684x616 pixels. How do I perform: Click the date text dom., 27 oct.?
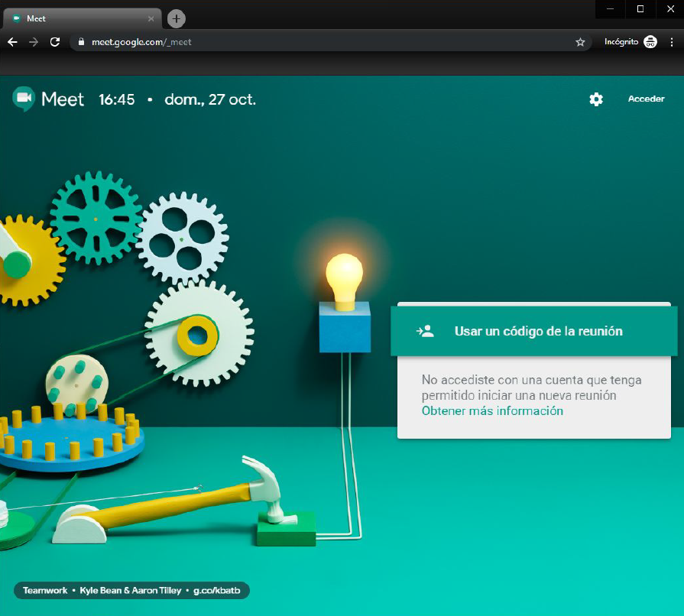click(210, 99)
